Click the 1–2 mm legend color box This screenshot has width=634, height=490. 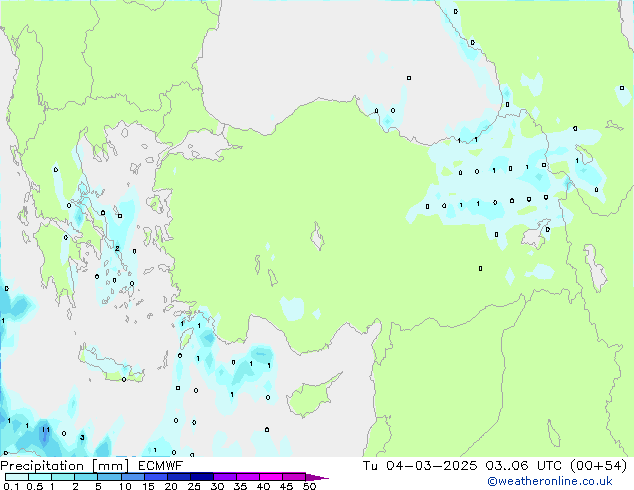coord(63,477)
